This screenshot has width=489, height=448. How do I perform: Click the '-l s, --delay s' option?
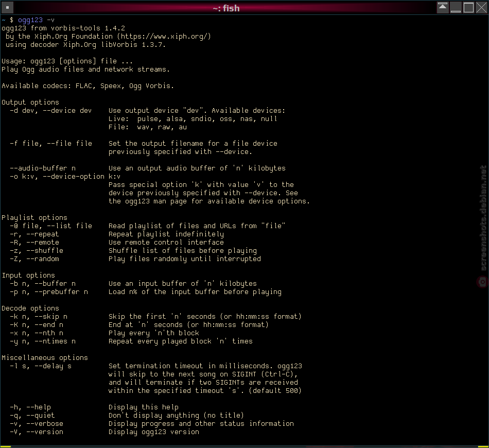[41, 366]
